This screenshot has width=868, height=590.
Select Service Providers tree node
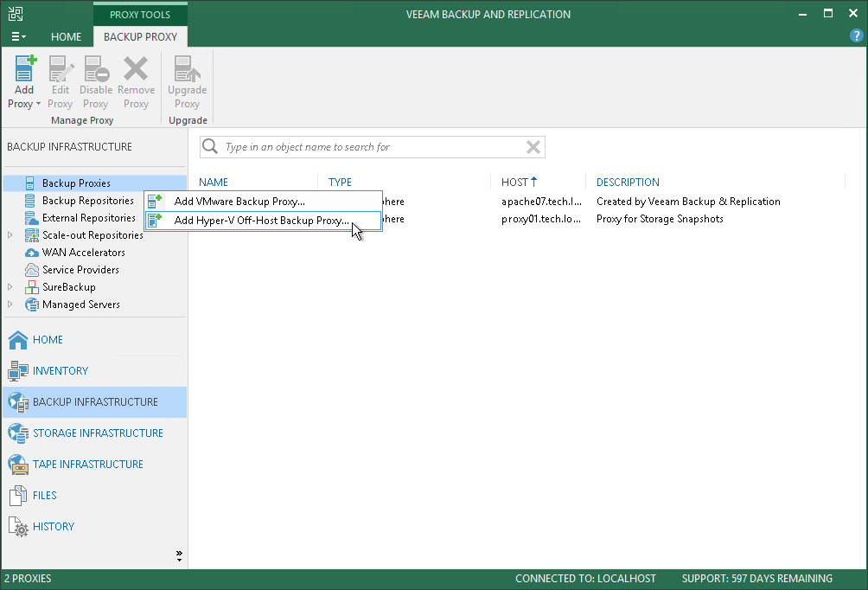pyautogui.click(x=80, y=270)
